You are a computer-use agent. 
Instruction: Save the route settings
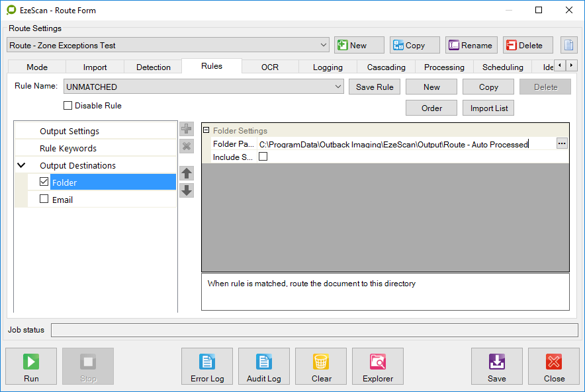[496, 366]
